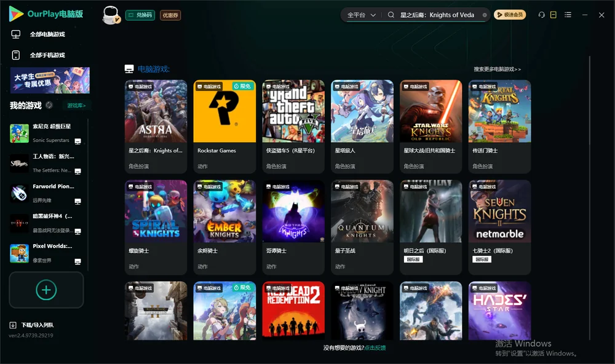Click the OurPlay logo icon
This screenshot has height=364, width=615.
pyautogui.click(x=16, y=14)
